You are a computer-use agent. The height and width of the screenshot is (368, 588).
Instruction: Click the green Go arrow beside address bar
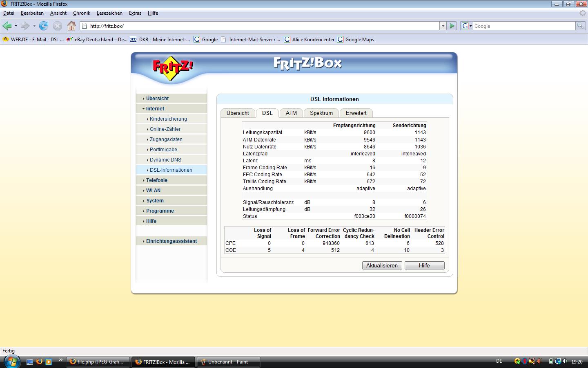coord(452,26)
